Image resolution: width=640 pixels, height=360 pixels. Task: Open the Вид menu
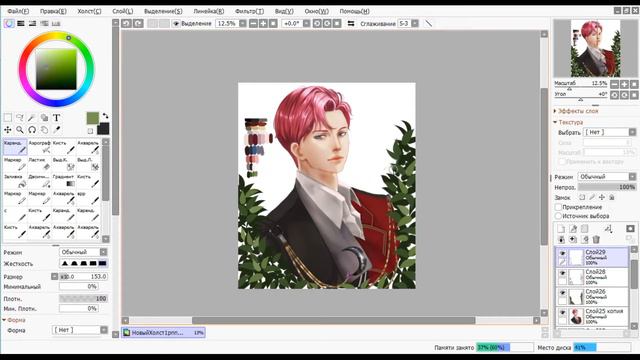(284, 11)
